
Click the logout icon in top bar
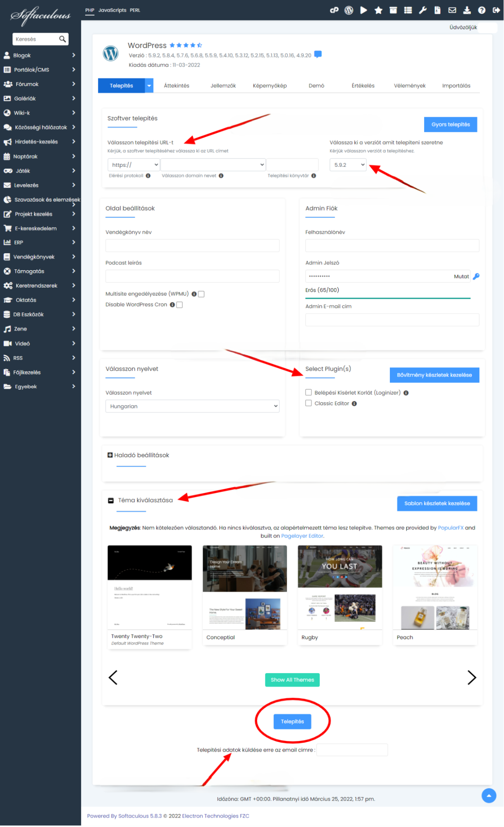(x=496, y=10)
